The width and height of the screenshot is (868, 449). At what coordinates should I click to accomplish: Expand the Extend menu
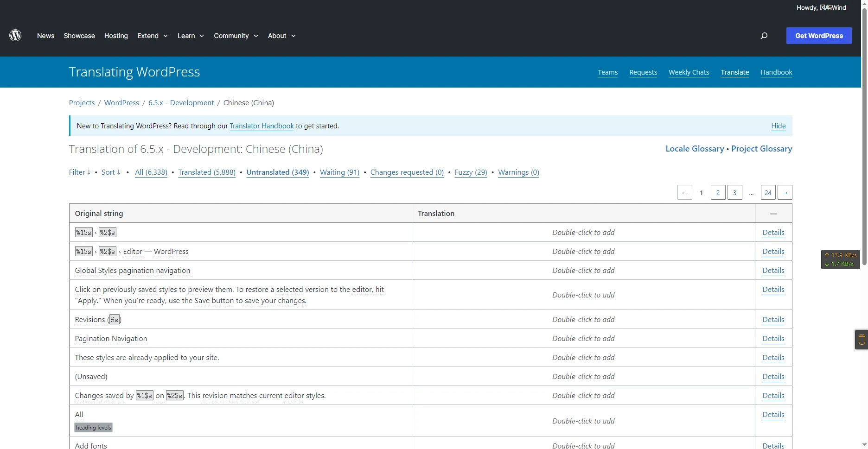coord(152,36)
